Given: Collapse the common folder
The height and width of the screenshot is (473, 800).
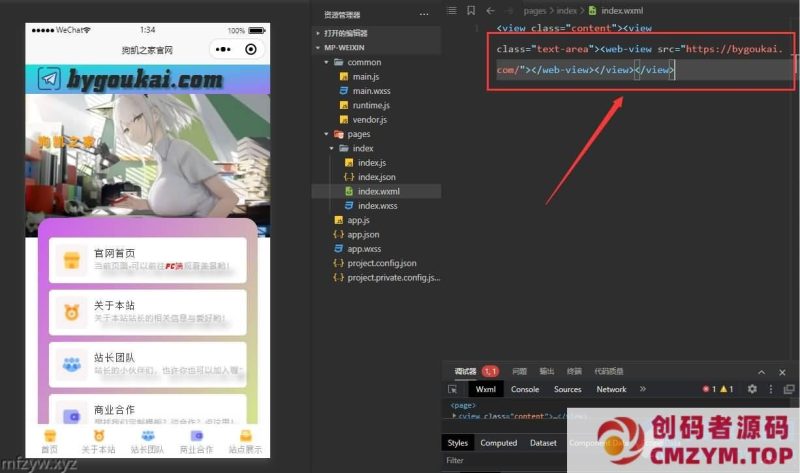Looking at the screenshot, I should coord(327,62).
